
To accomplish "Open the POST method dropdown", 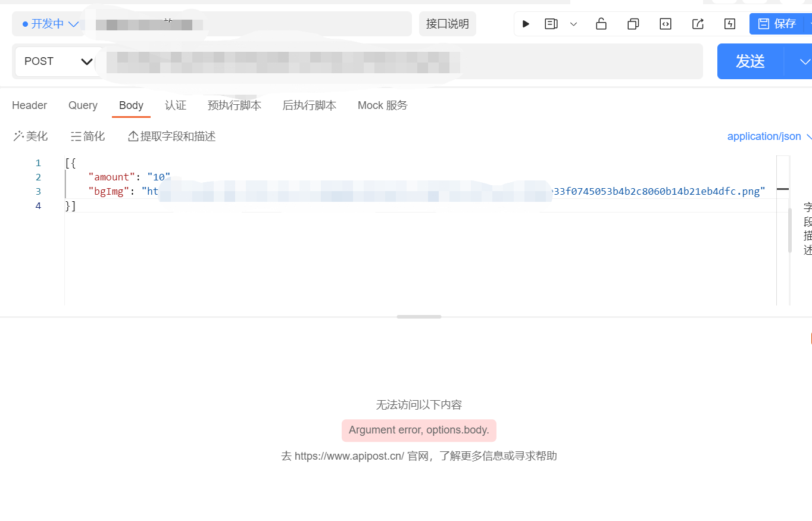I will [58, 61].
